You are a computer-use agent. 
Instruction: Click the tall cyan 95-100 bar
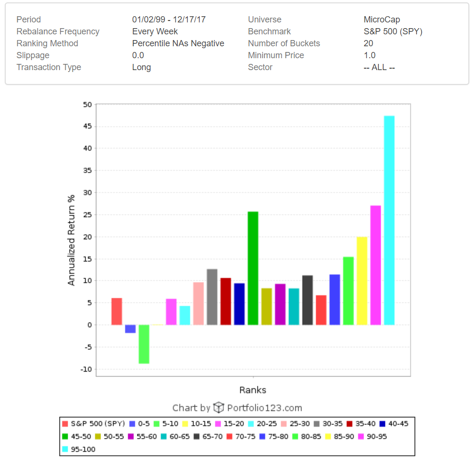[x=389, y=220]
